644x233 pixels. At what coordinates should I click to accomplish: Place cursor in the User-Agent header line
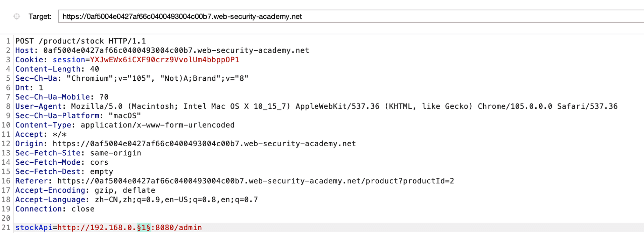[x=316, y=106]
